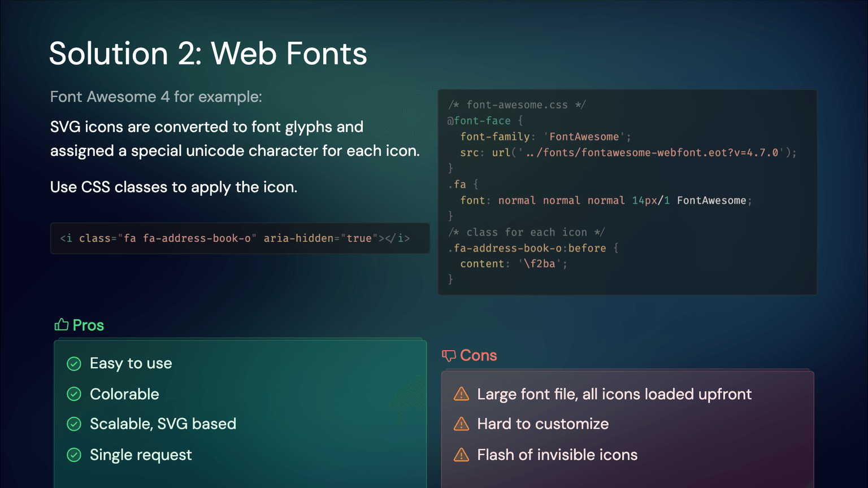Select the checkmark icon beside Colorable
The image size is (868, 488).
point(74,394)
